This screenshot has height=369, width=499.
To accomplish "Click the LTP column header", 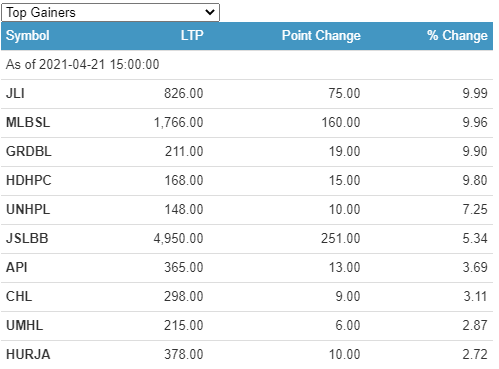I will point(192,36).
